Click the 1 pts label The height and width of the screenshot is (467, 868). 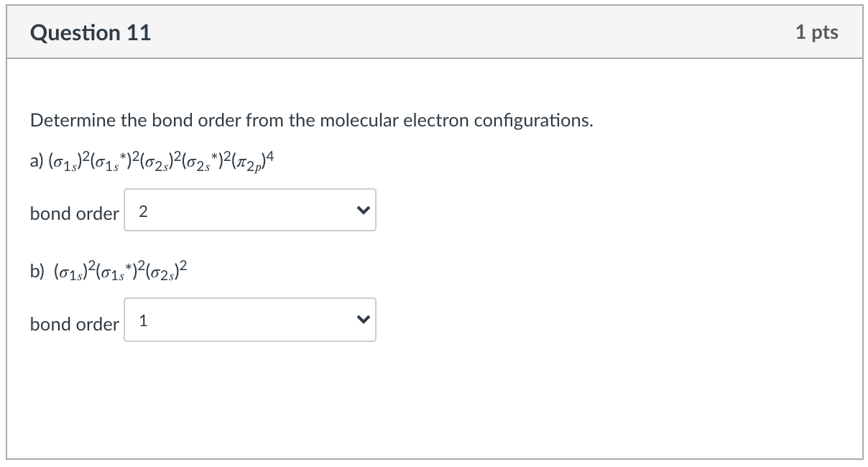(x=816, y=32)
